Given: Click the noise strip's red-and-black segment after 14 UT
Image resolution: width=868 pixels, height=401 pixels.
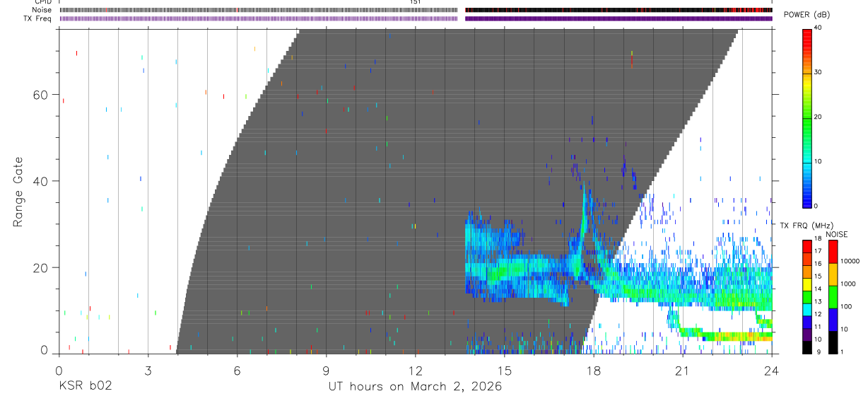Looking at the screenshot, I should (618, 10).
